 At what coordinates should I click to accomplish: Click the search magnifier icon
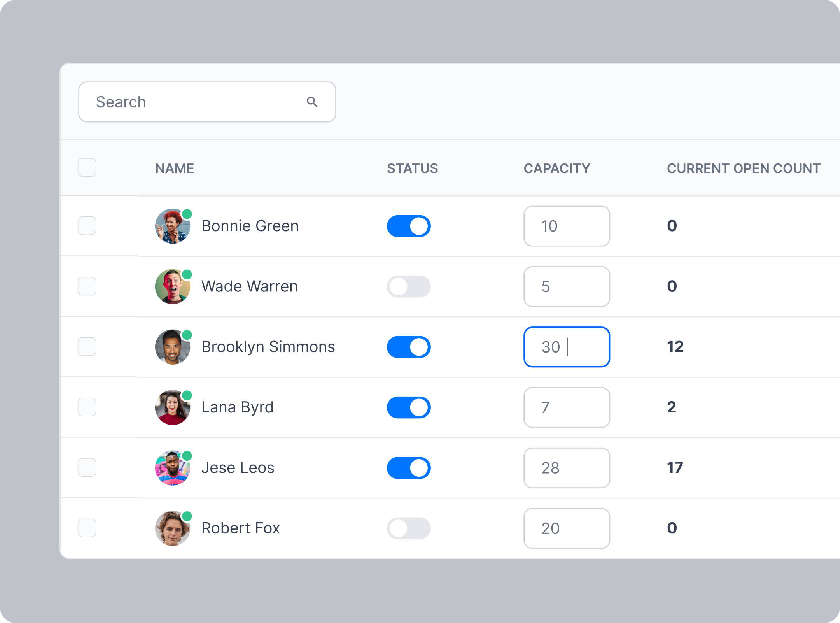point(312,102)
